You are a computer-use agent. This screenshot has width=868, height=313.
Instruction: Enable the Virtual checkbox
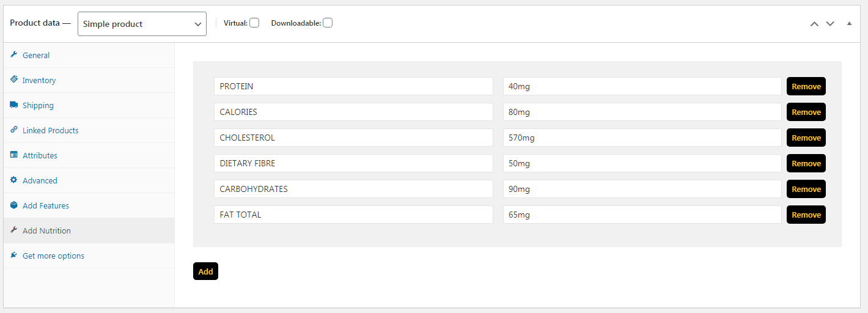pos(254,23)
